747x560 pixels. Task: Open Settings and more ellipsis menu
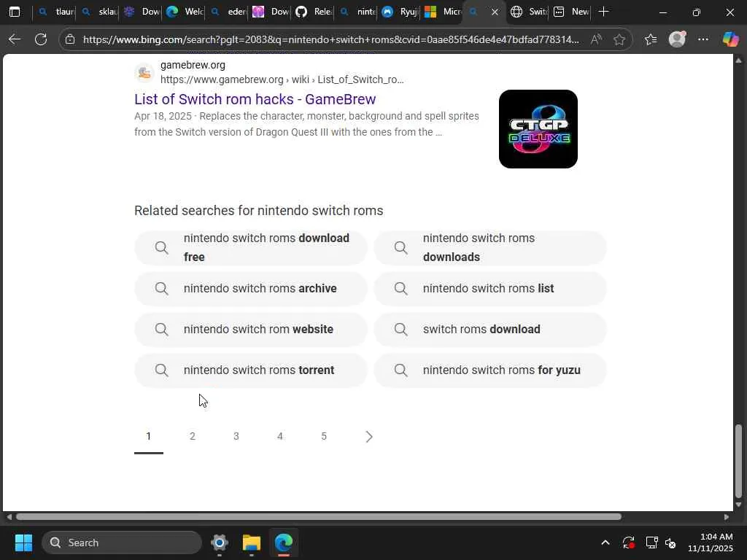click(x=703, y=39)
